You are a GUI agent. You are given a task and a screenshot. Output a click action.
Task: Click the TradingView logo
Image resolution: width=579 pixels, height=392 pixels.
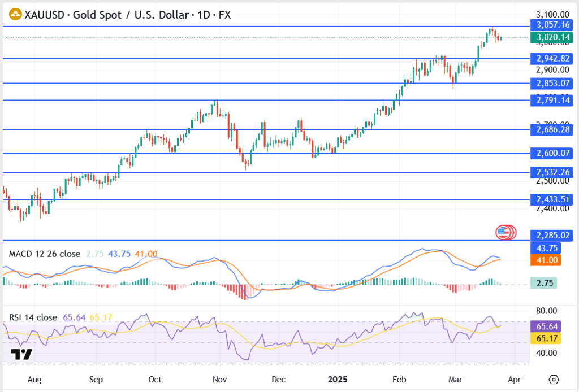click(x=21, y=354)
